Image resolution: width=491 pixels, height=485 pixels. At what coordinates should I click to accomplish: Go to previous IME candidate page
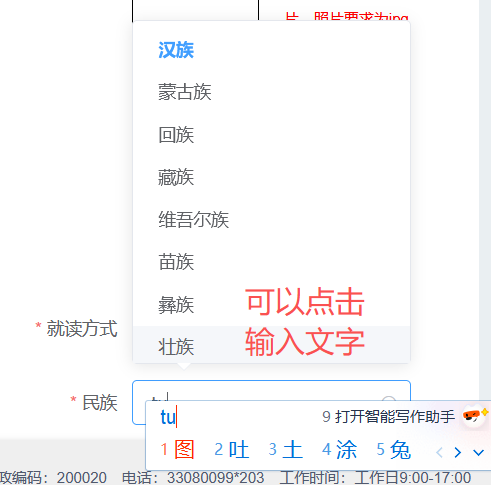439,452
